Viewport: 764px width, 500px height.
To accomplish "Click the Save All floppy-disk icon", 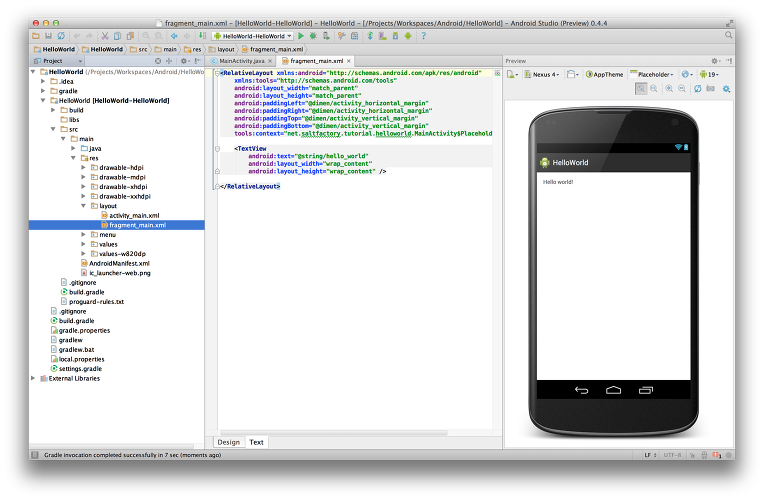I will coord(48,36).
